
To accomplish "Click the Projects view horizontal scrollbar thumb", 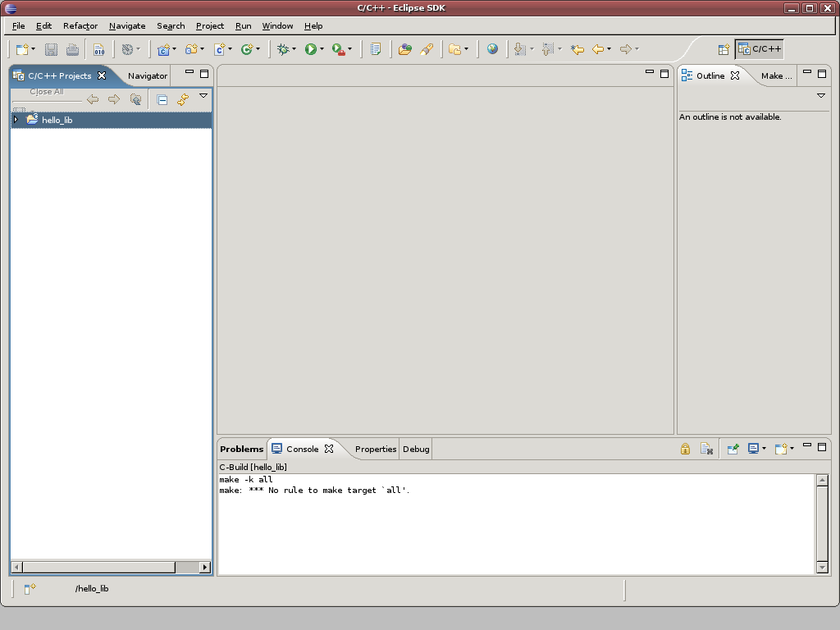I will point(98,567).
